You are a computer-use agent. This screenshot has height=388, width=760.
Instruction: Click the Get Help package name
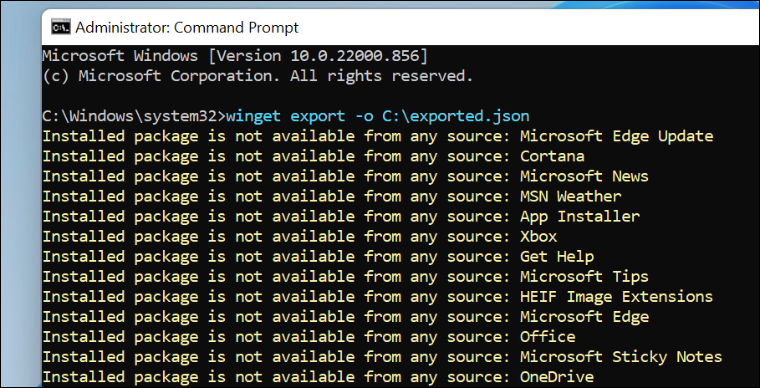(557, 256)
